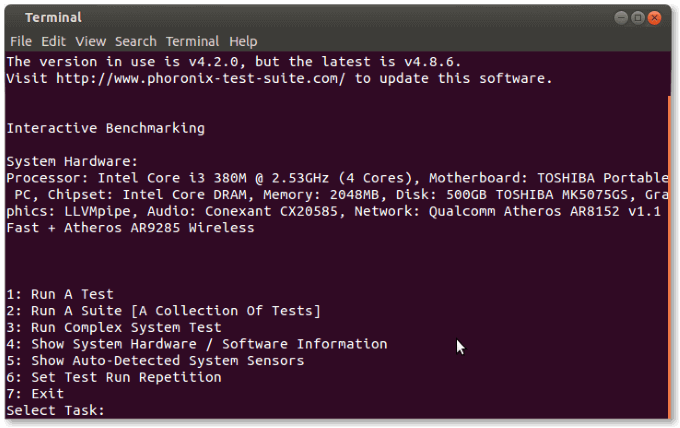The image size is (680, 428).
Task: Click the '1: Run A Test' line
Action: coord(60,295)
